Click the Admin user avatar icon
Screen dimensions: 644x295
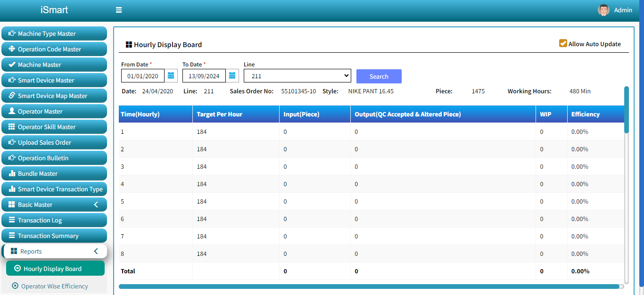tap(603, 10)
